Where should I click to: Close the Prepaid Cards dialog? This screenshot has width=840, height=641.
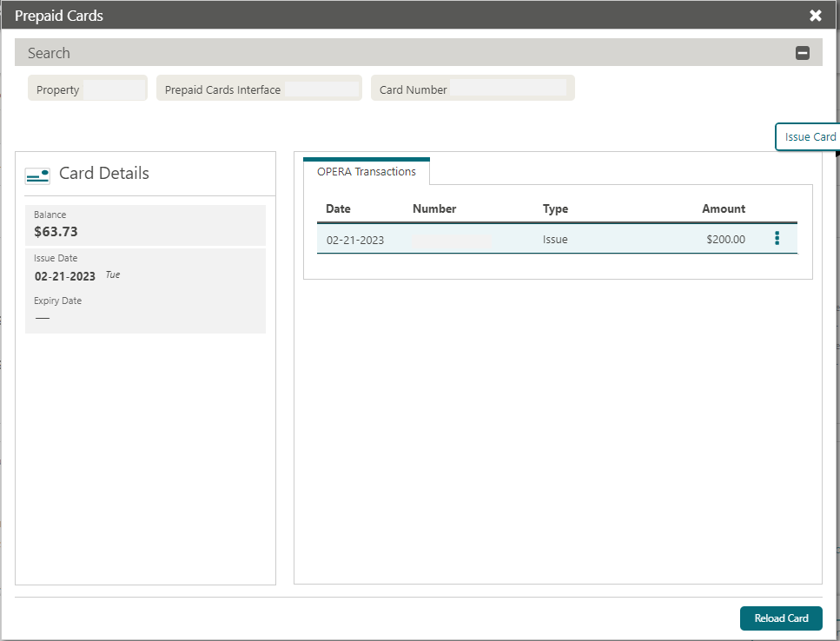815,15
